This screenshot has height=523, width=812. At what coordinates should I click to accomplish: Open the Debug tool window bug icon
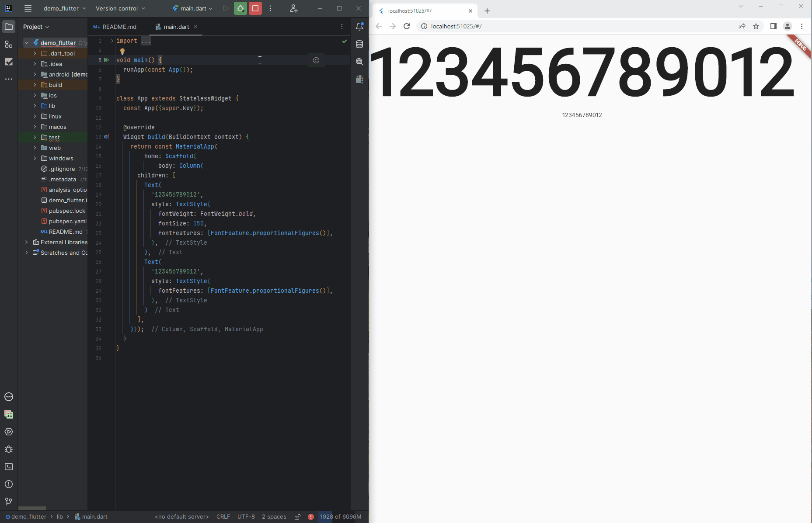click(x=9, y=450)
